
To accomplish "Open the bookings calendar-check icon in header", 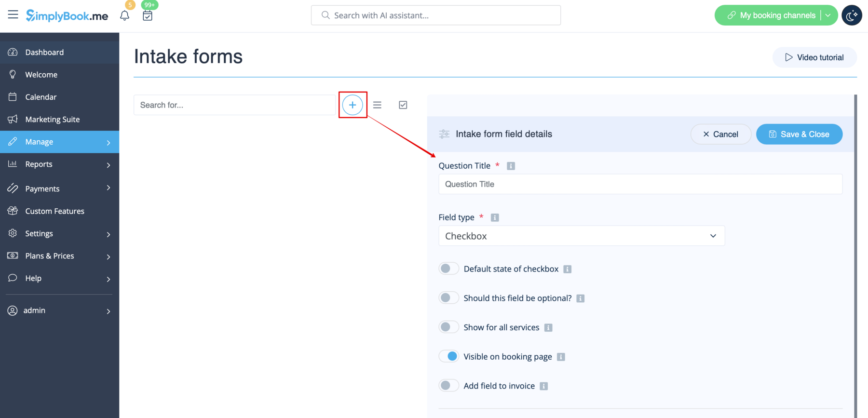I will coord(148,15).
